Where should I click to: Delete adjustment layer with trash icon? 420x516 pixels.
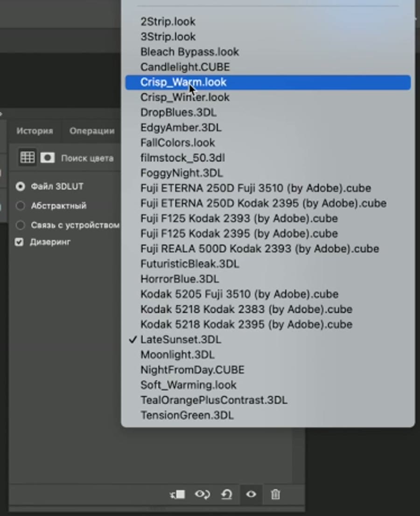pyautogui.click(x=275, y=494)
